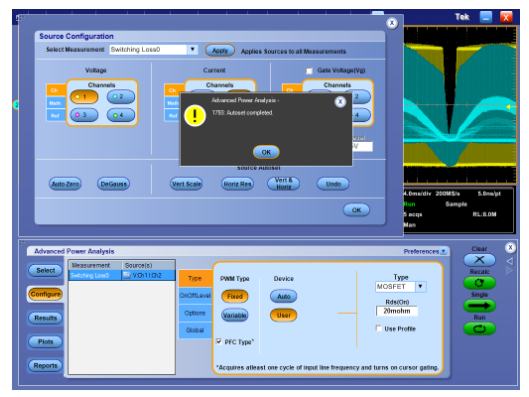Viewport: 529px width, 397px height.
Task: Click the Measurement column header
Action: pos(95,265)
